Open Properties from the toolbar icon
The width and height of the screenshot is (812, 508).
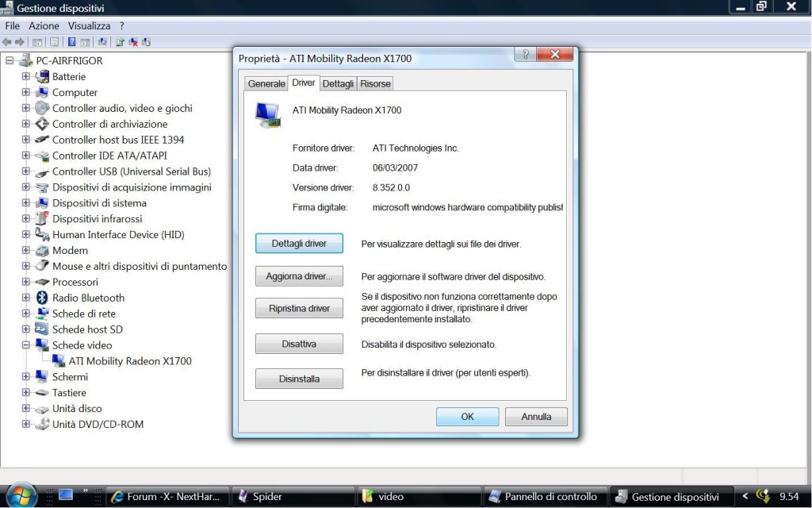coord(55,43)
